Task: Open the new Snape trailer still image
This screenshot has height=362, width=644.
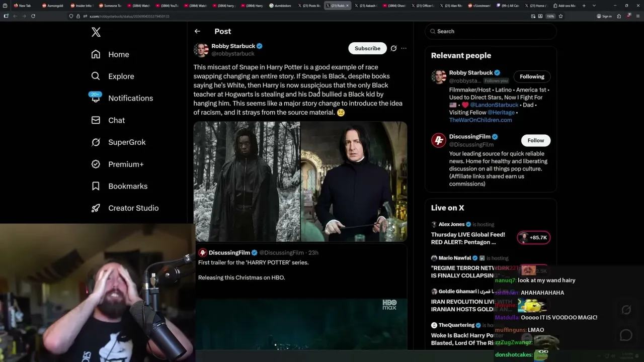Action: pos(247,182)
